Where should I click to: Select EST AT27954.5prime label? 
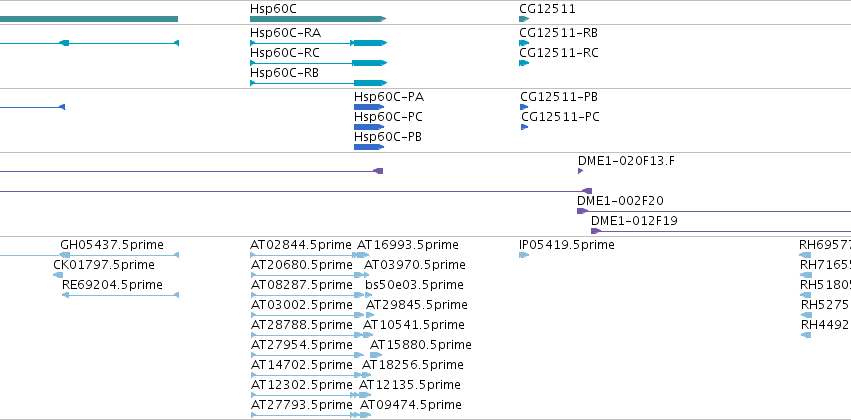302,346
